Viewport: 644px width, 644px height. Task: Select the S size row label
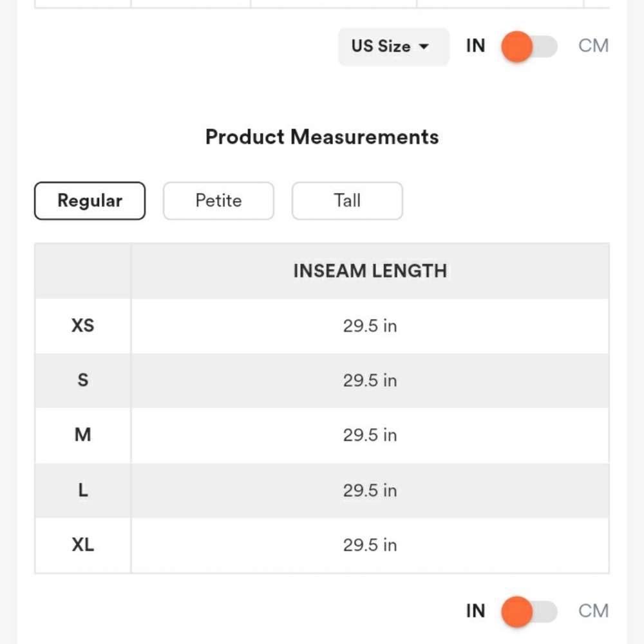tap(82, 381)
